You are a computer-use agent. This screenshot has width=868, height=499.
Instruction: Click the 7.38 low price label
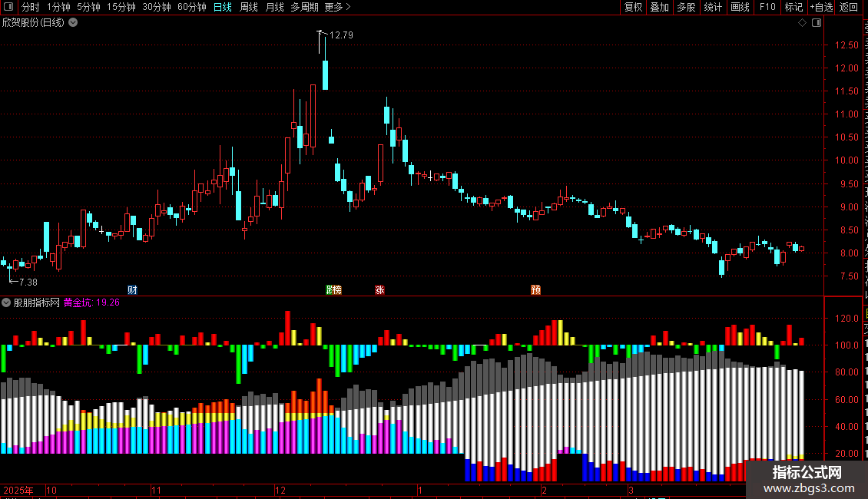28,283
